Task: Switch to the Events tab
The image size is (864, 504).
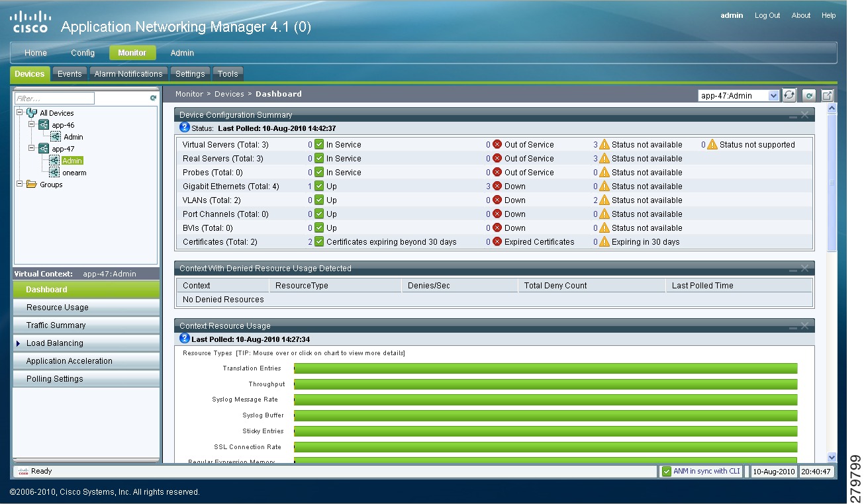Action: pyautogui.click(x=69, y=74)
